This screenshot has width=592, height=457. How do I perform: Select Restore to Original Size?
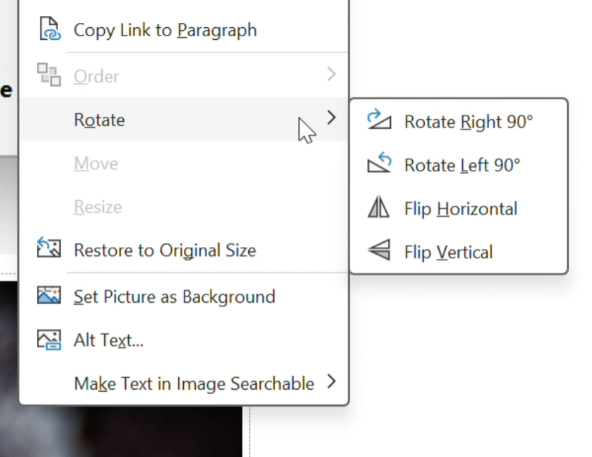coord(184,250)
